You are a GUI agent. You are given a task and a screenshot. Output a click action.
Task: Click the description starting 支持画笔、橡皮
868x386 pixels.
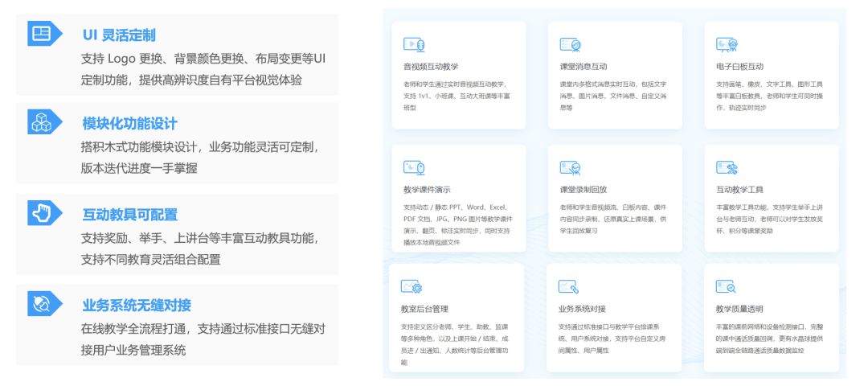769,96
